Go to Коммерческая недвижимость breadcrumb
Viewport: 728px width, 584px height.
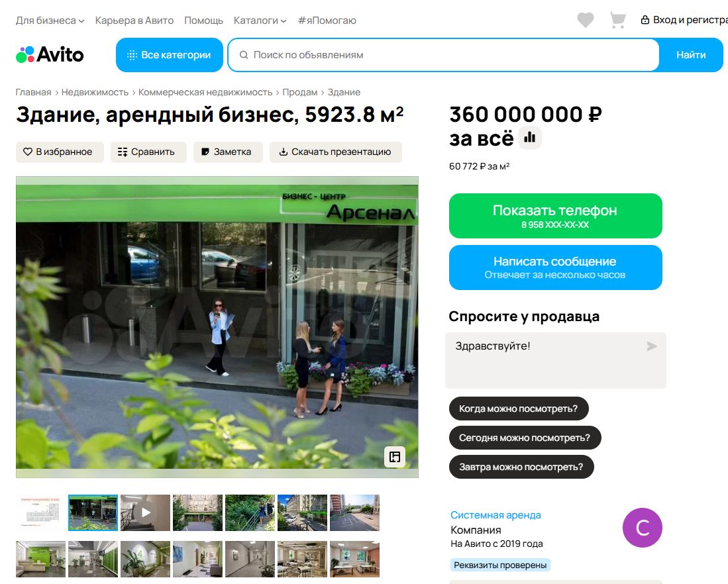205,92
